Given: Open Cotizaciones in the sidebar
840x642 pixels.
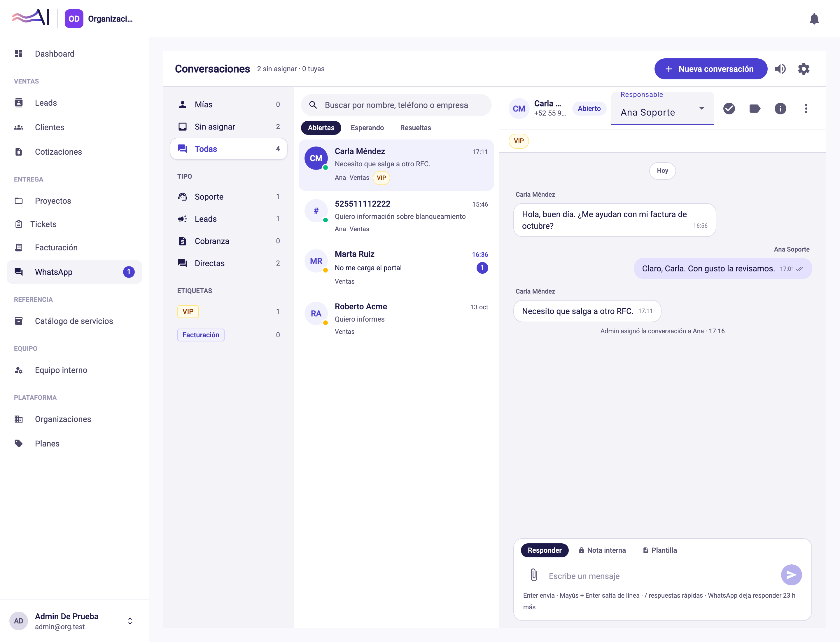Looking at the screenshot, I should coord(74,152).
